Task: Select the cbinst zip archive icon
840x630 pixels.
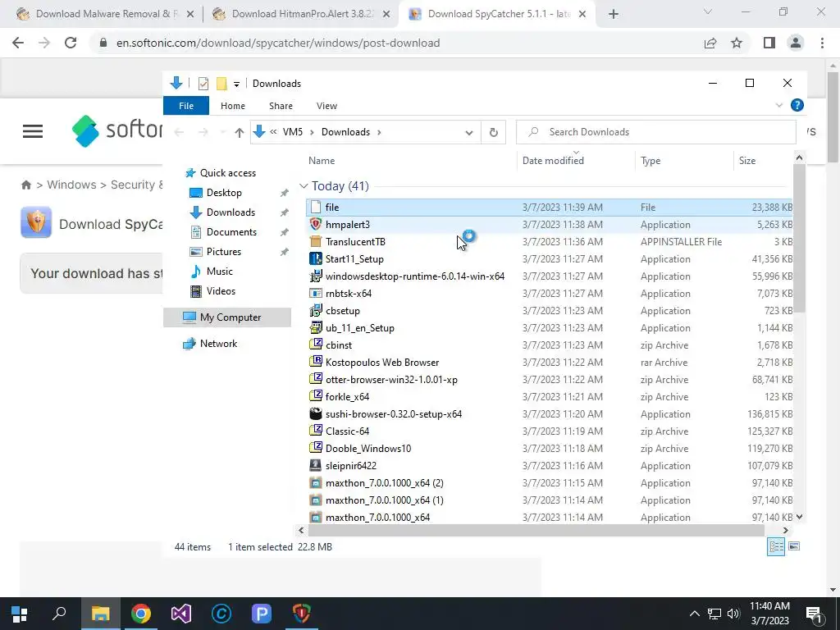Action: (x=316, y=345)
